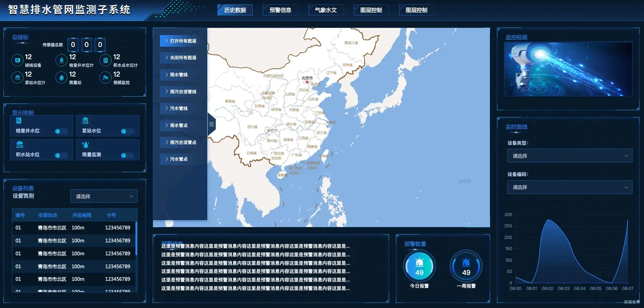644x308 pixels.
Task: Click the 打开所有图层 button
Action: tap(180, 41)
